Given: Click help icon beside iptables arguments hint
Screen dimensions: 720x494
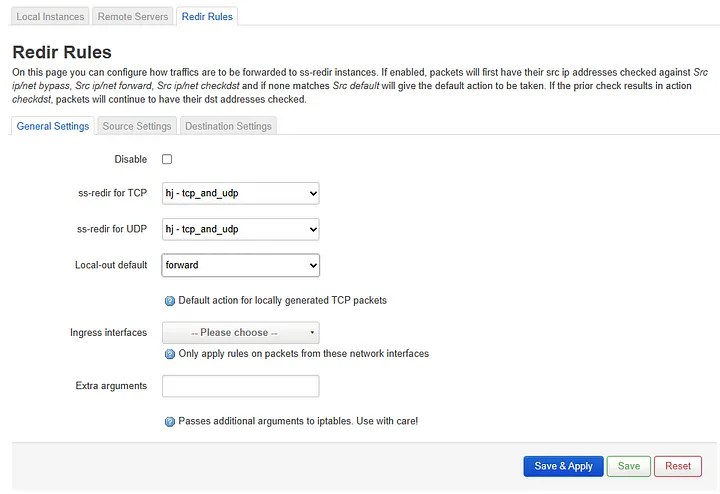Looking at the screenshot, I should (169, 422).
